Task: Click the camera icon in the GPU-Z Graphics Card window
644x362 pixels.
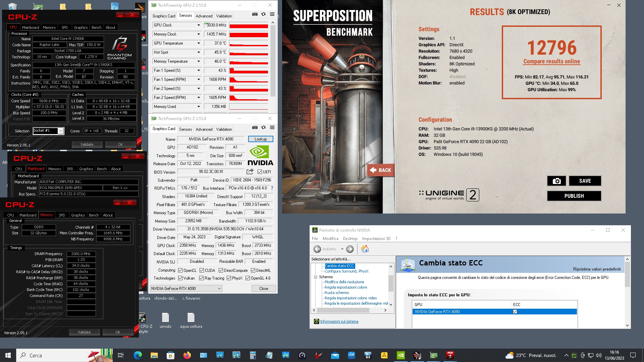Action: tap(255, 127)
